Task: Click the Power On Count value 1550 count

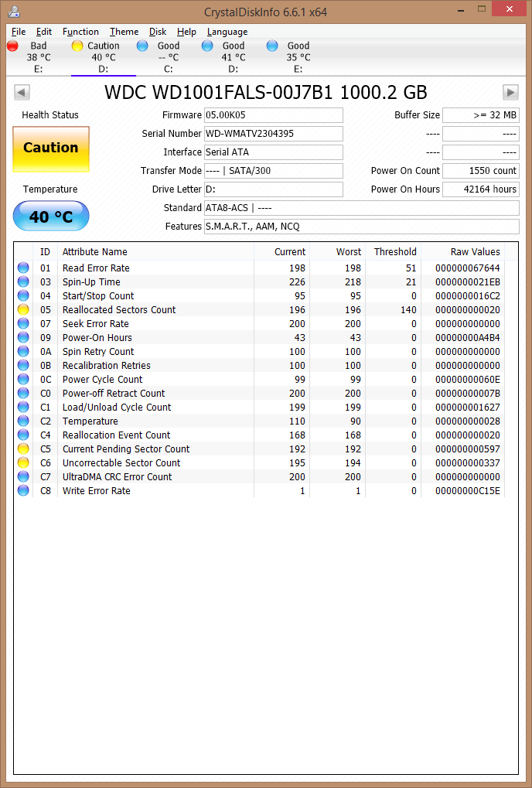Action: (481, 171)
